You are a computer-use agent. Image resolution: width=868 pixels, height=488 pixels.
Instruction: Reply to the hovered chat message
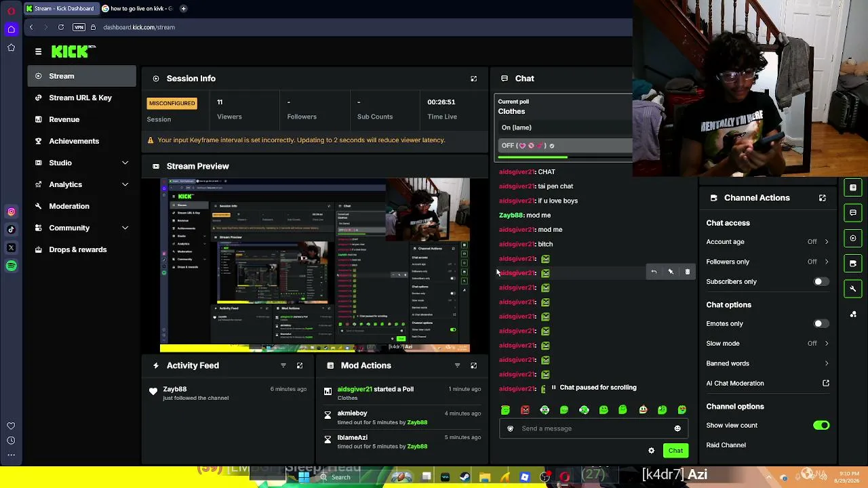coord(654,272)
